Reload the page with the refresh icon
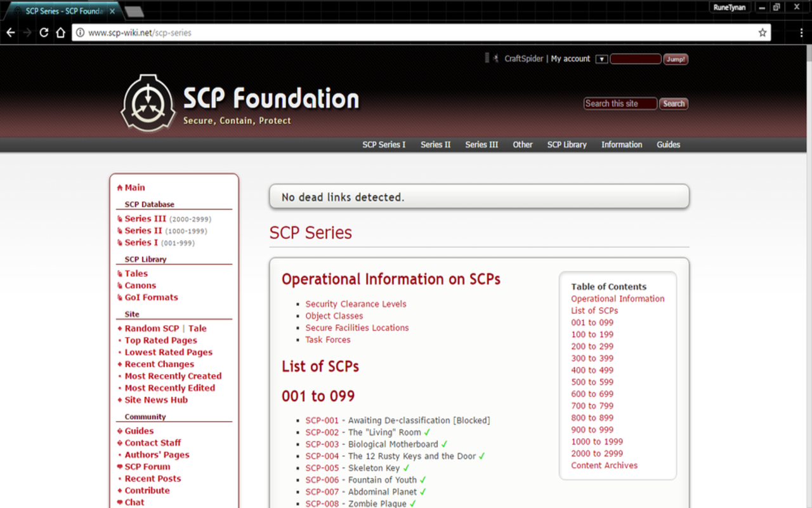The height and width of the screenshot is (508, 812). click(44, 32)
